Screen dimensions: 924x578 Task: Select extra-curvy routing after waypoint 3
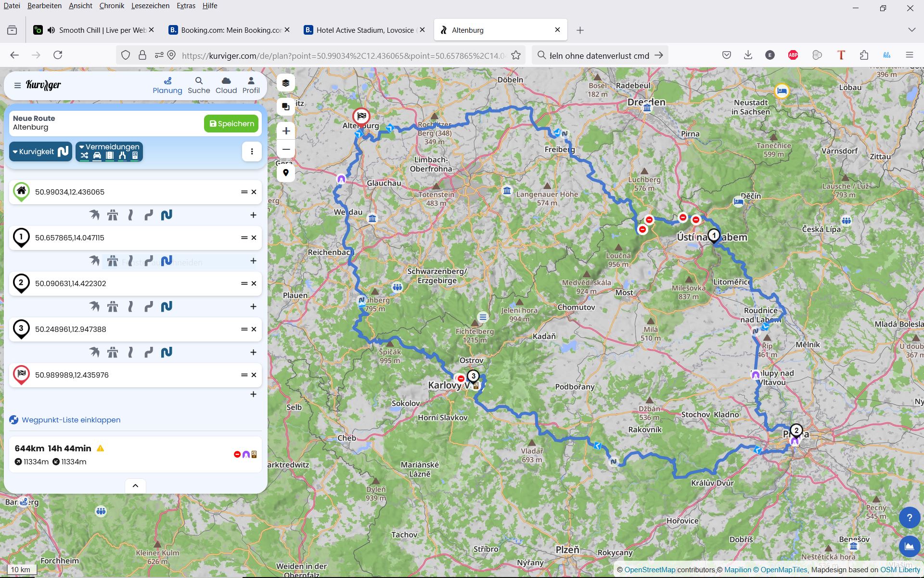point(167,352)
